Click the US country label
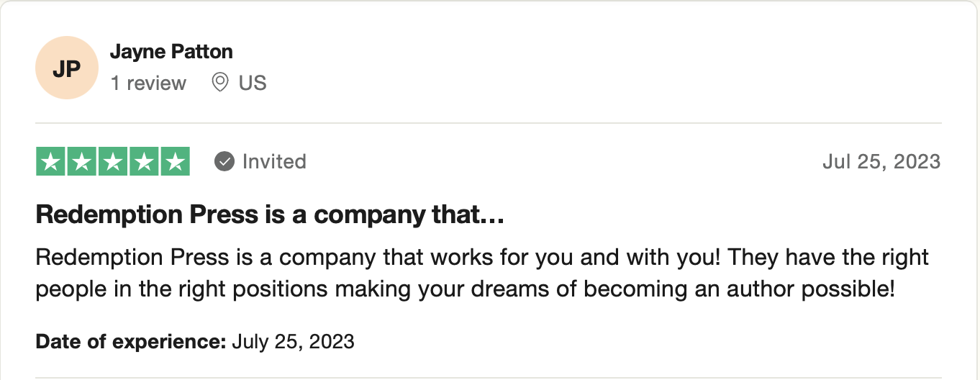Viewport: 980px width, 380px height. (x=253, y=83)
